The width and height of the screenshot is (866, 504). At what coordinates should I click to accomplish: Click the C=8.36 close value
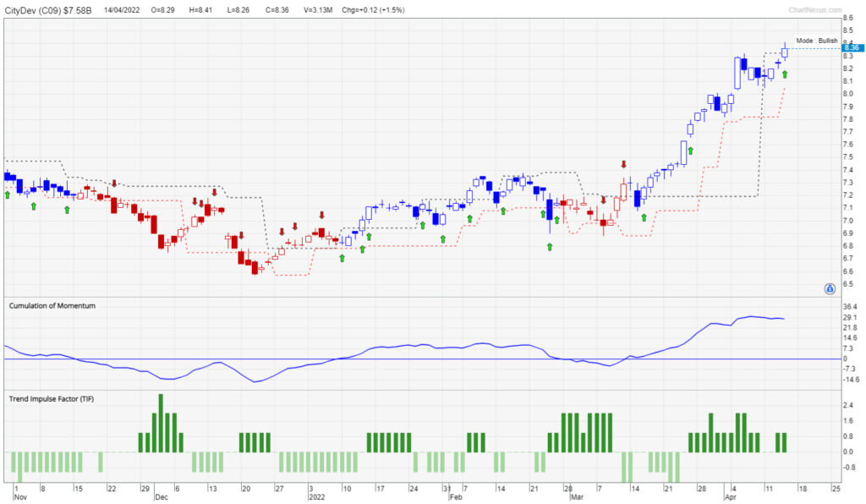tap(277, 10)
